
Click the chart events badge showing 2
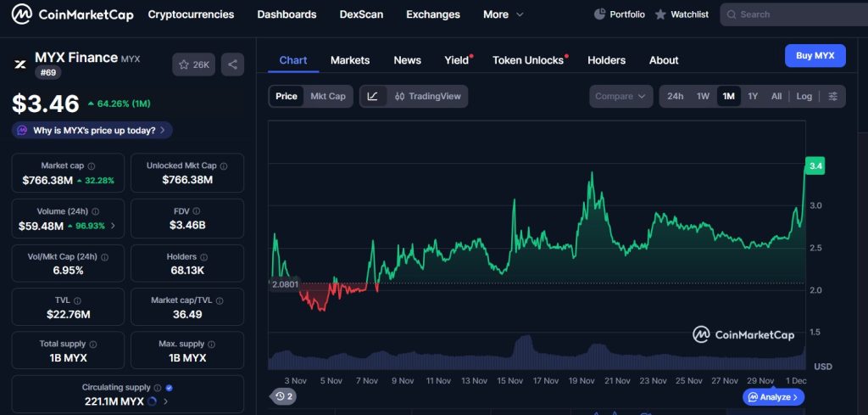point(284,396)
